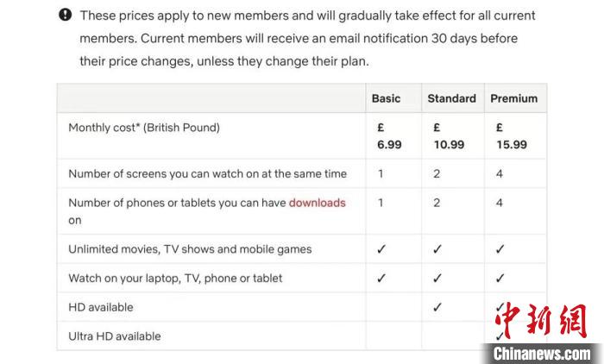Click Premium checkmark in laptop row

point(500,279)
